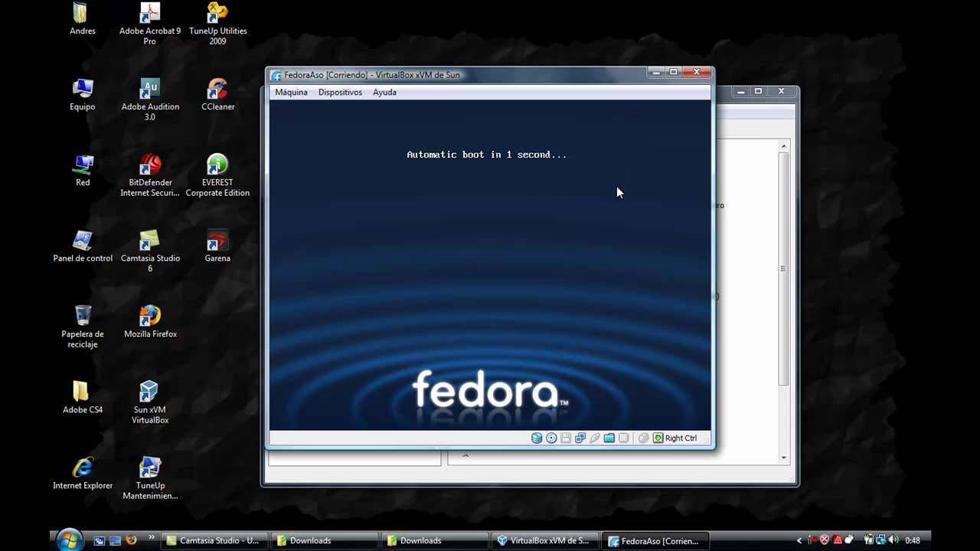Expand the quick launch overflow chevron
Image resolution: width=980 pixels, height=551 pixels.
pos(151,538)
